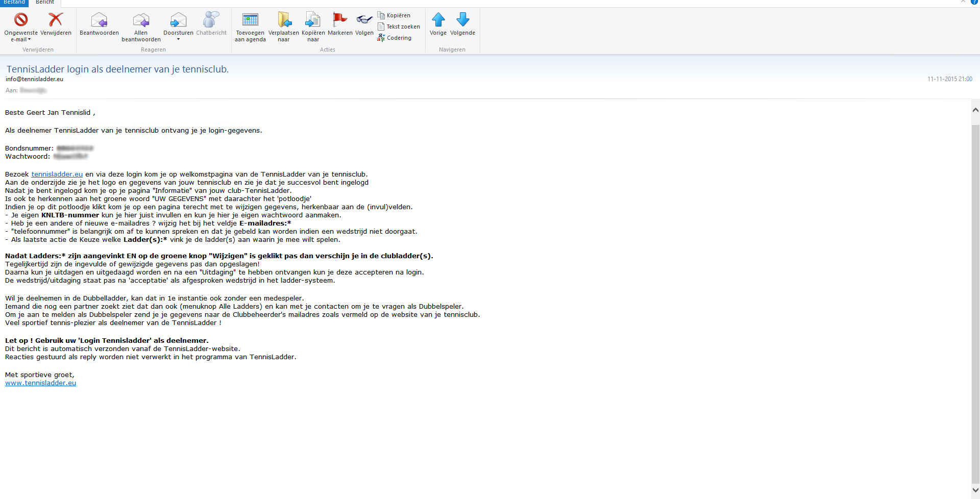Flag message with Markeren icon

340,20
